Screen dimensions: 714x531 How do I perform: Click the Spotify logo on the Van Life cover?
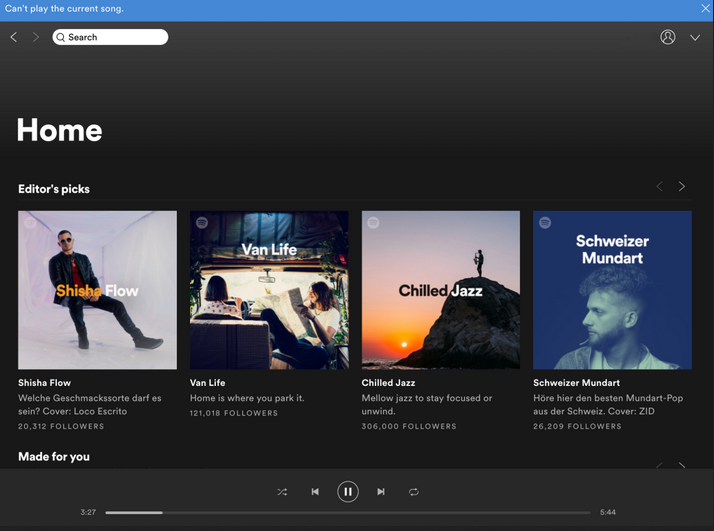[202, 223]
